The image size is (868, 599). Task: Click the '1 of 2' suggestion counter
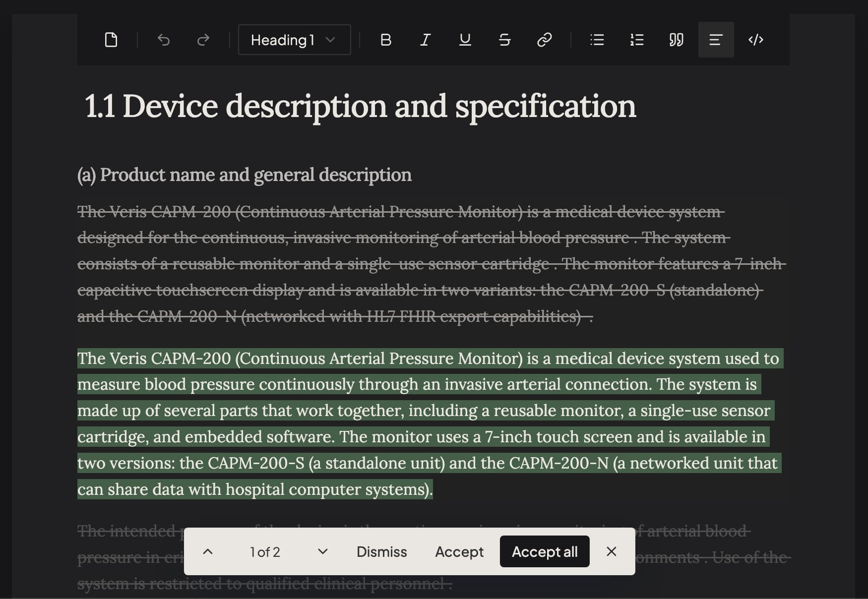click(x=265, y=552)
